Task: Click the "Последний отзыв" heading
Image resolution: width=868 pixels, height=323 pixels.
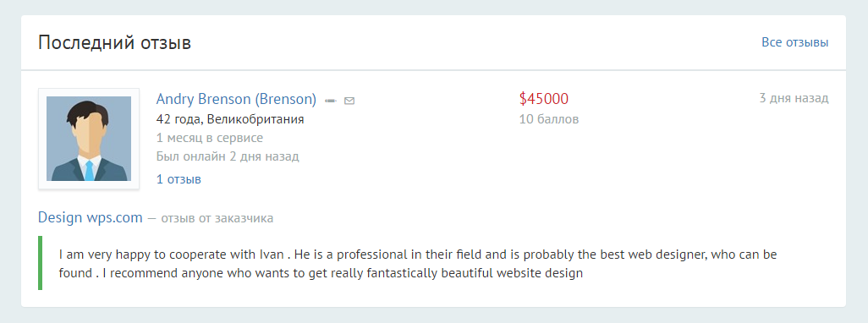Action: point(114,42)
